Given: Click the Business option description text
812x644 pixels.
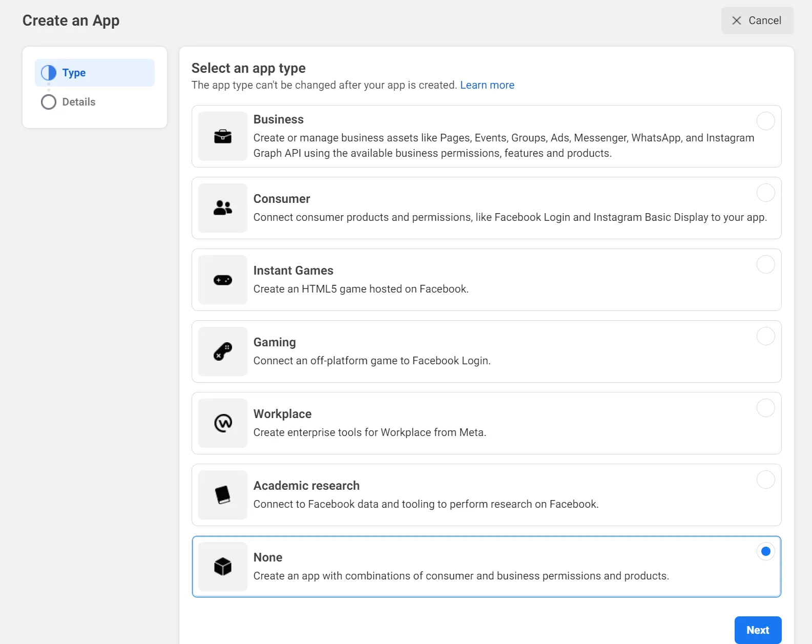Looking at the screenshot, I should [x=504, y=146].
